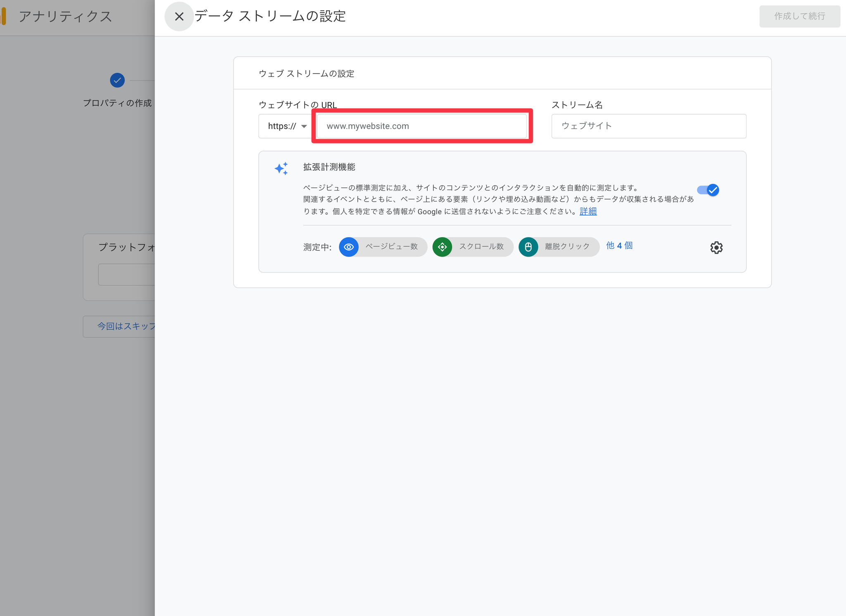This screenshot has width=846, height=616.
Task: Click the orange Analytics logo
Action: 3,17
